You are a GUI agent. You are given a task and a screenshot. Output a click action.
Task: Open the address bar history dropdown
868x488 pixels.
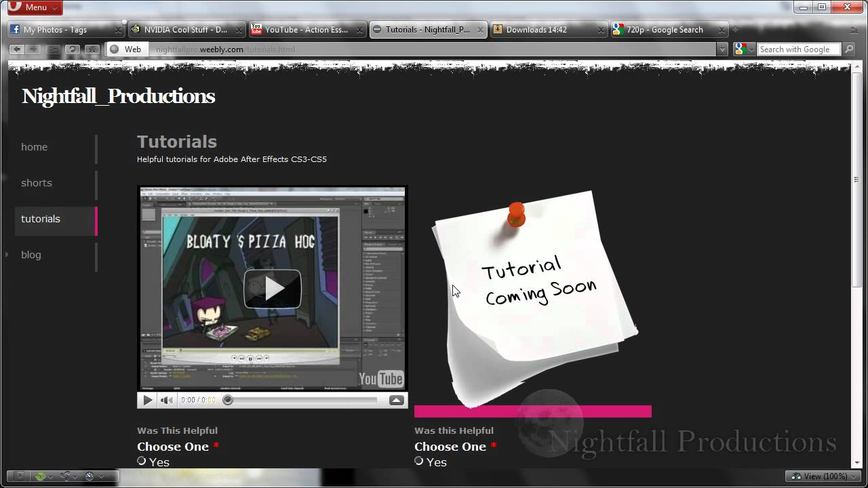click(x=722, y=49)
